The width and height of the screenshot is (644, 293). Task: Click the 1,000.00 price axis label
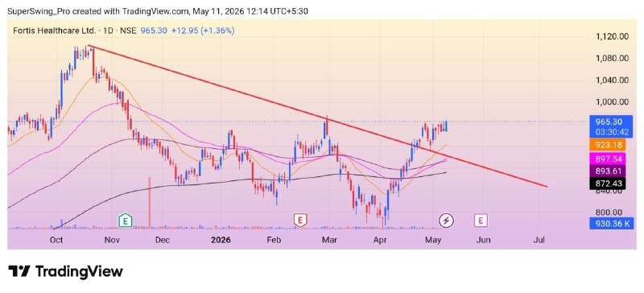612,102
